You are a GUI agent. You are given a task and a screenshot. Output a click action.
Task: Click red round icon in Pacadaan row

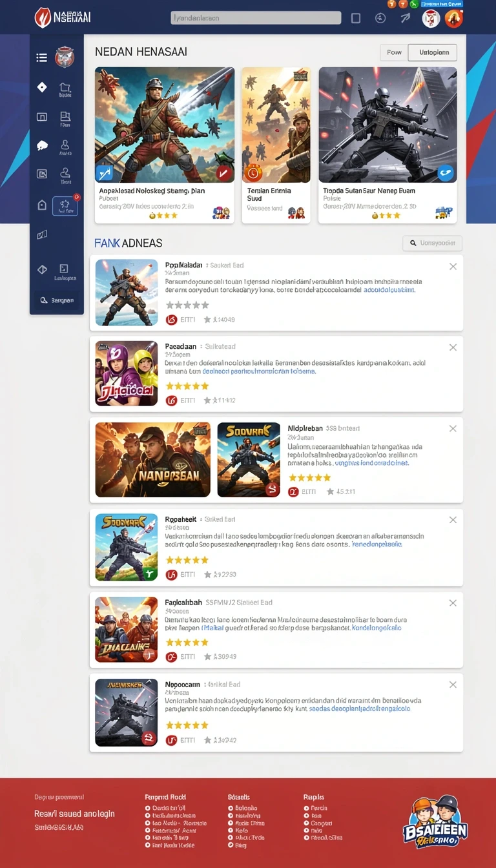pos(171,400)
